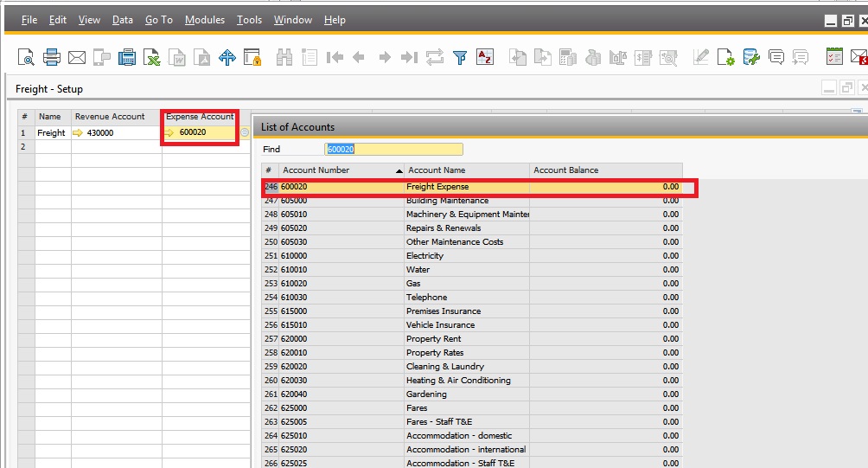This screenshot has width=868, height=468.
Task: Open the Help menu
Action: [x=335, y=20]
